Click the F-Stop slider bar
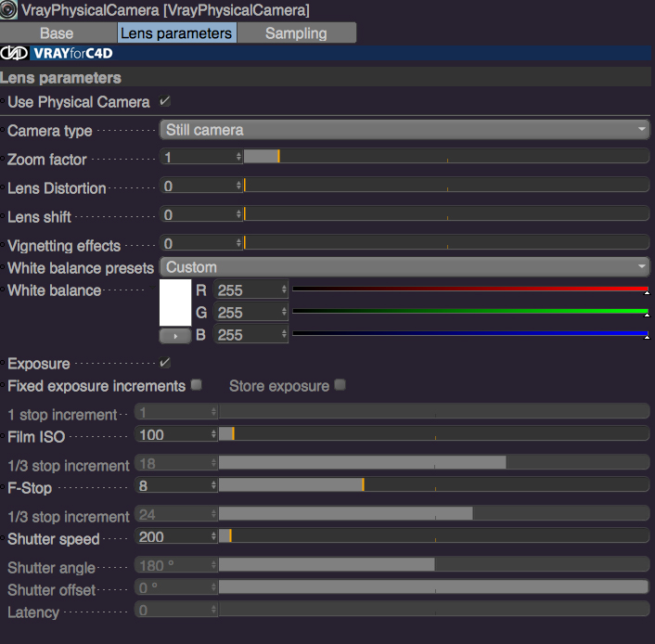The height and width of the screenshot is (644, 655). (x=433, y=485)
